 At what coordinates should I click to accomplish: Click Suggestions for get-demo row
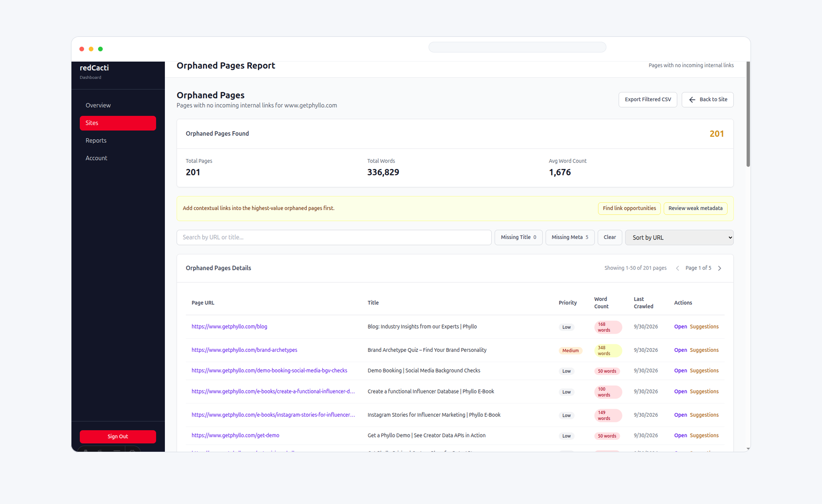point(704,435)
